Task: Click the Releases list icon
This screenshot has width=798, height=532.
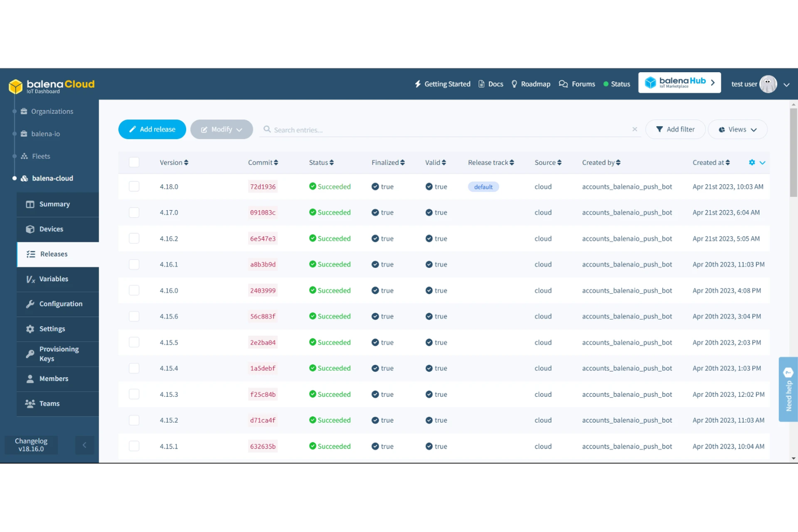Action: tap(31, 254)
